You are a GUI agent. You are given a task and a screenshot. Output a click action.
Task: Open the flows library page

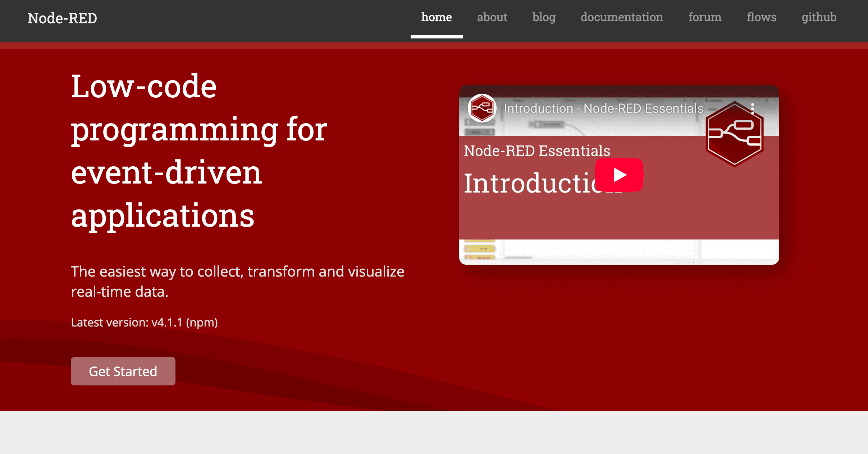(x=762, y=17)
